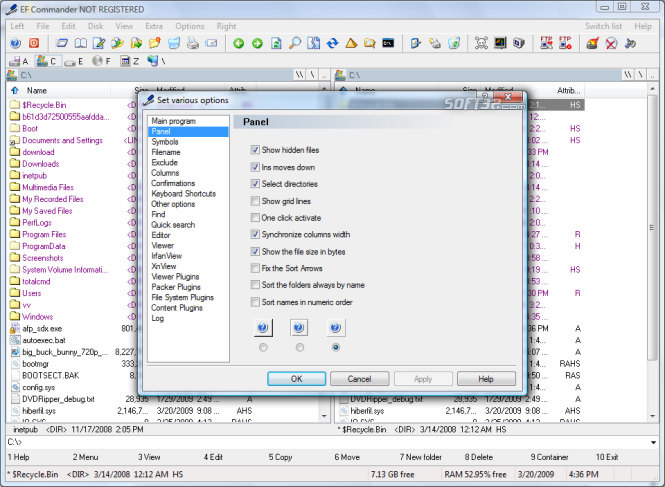This screenshot has height=487, width=665.
Task: Enable Fix the Sort Arrows
Action: click(255, 268)
